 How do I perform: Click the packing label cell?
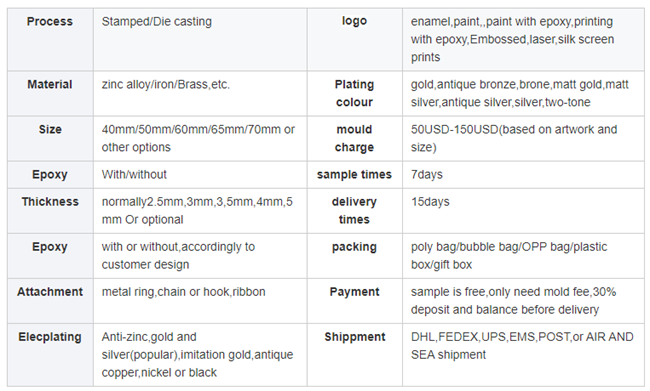[354, 256]
